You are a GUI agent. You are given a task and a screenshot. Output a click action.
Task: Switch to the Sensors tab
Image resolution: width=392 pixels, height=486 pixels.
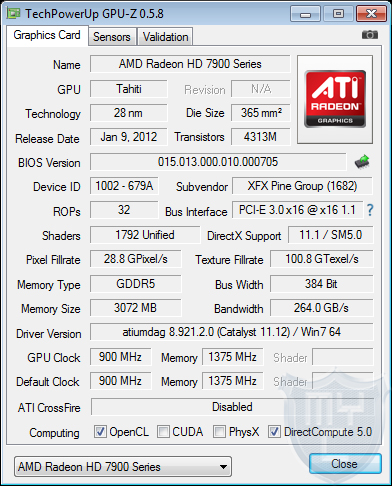coord(112,37)
